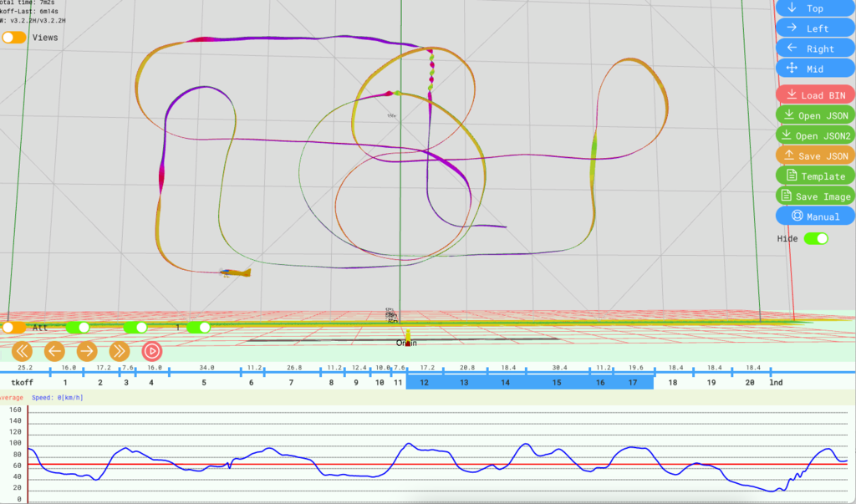Viewport: 856px width, 504px height.
Task: Switch to the Left view
Action: tap(815, 28)
